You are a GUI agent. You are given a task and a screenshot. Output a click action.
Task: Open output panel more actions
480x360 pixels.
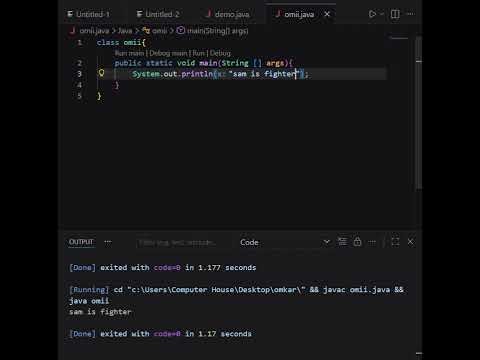(372, 242)
